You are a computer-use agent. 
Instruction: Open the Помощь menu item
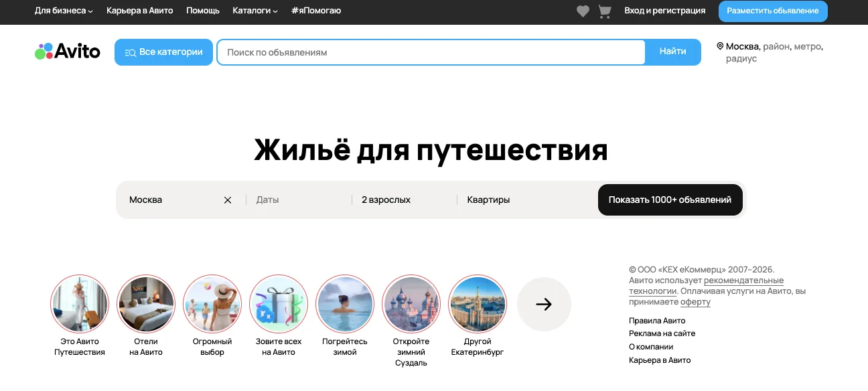tap(202, 11)
